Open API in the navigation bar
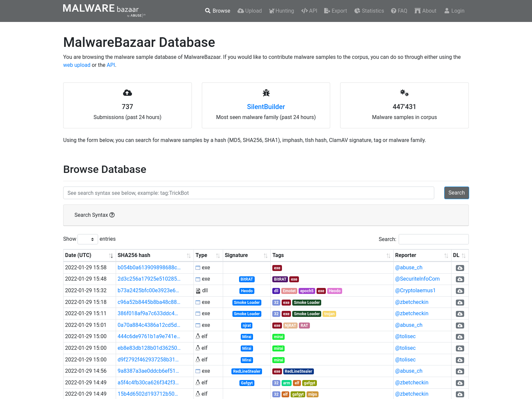This screenshot has width=532, height=399. [x=309, y=11]
